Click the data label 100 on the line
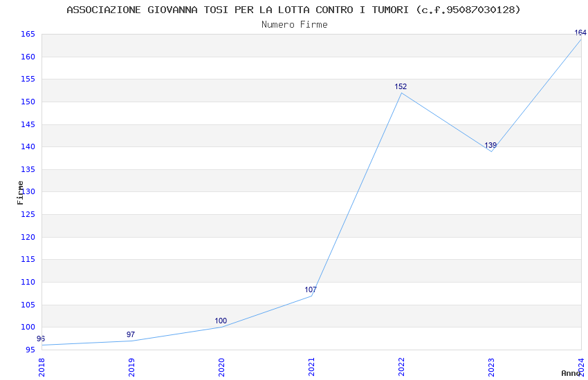The image size is (588, 380). (221, 321)
